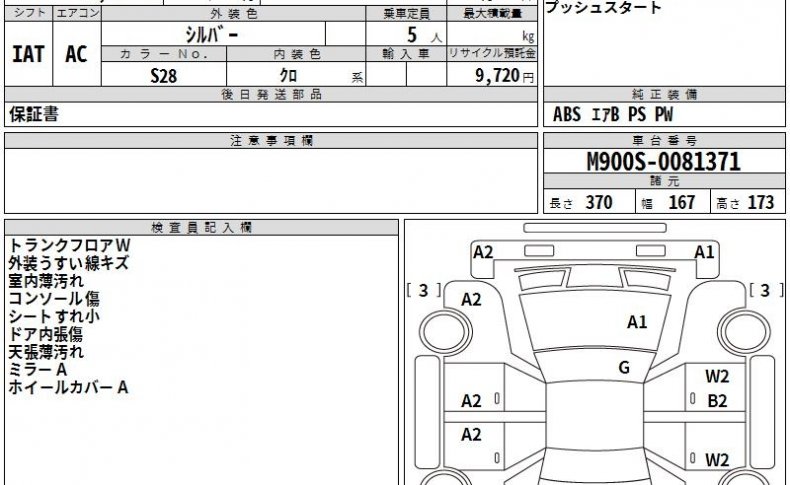Click the 室内薄汚れ note
790x485 pixels.
tap(46, 281)
